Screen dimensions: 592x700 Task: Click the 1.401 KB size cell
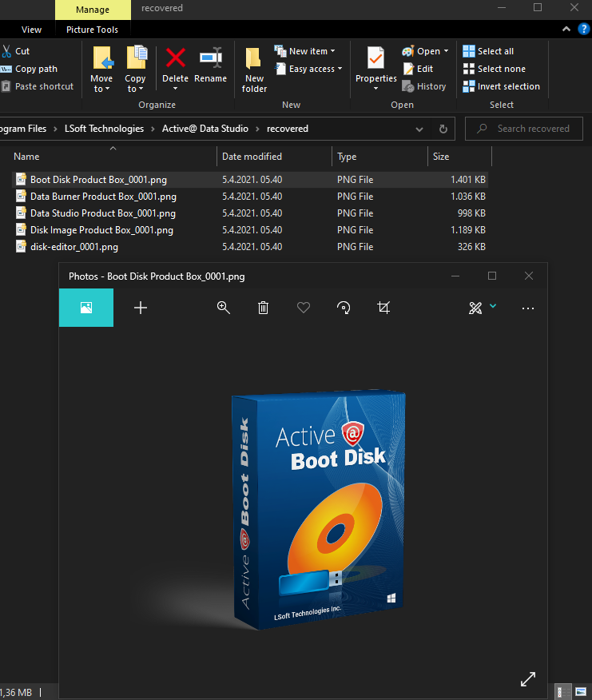[x=468, y=180]
